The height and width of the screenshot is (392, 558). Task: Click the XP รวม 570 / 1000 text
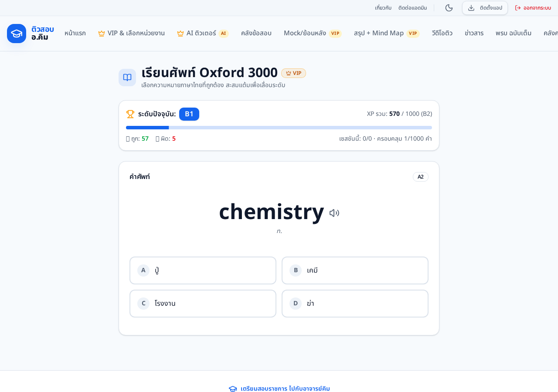[399, 114]
